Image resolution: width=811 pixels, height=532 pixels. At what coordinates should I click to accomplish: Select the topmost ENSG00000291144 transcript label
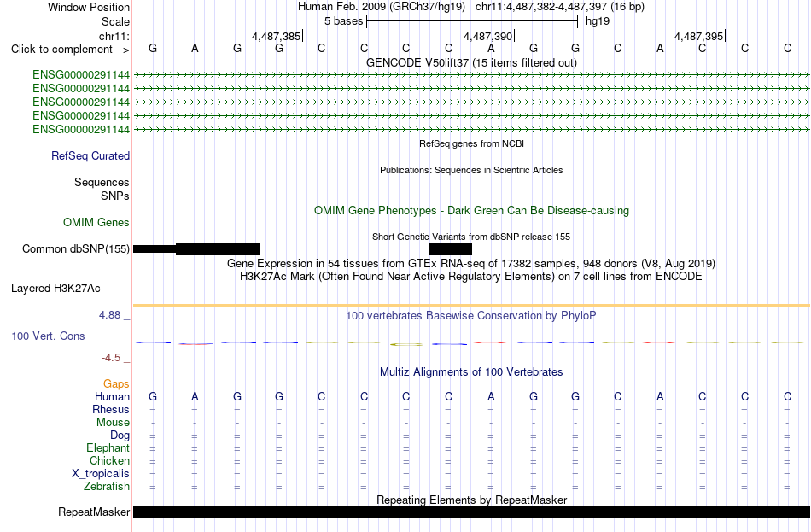pyautogui.click(x=81, y=74)
